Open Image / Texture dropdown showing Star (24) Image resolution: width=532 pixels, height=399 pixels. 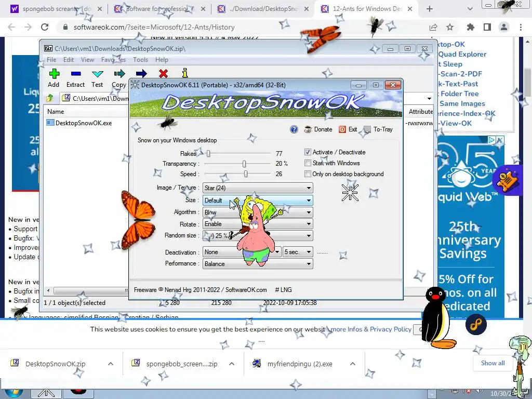click(x=258, y=188)
